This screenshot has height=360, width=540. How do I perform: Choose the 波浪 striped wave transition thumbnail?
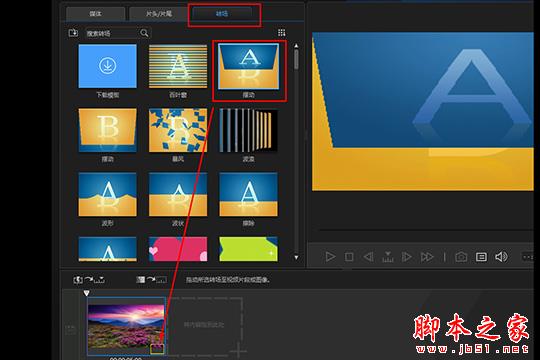click(x=248, y=130)
